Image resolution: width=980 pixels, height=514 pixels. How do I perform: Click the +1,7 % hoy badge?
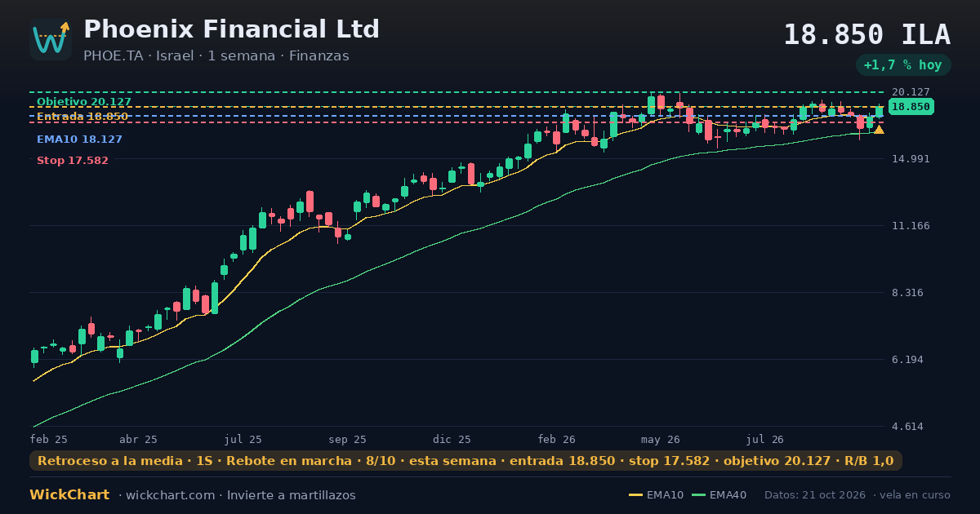pyautogui.click(x=902, y=65)
